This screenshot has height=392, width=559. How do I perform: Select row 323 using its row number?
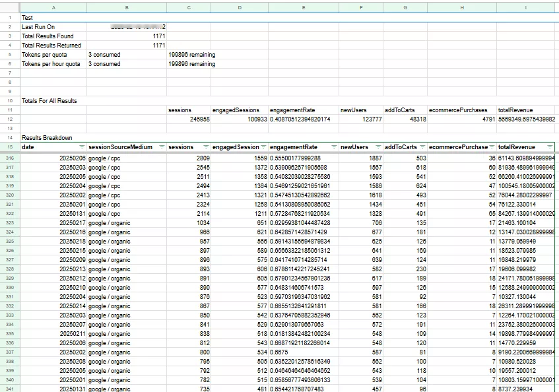(x=10, y=223)
